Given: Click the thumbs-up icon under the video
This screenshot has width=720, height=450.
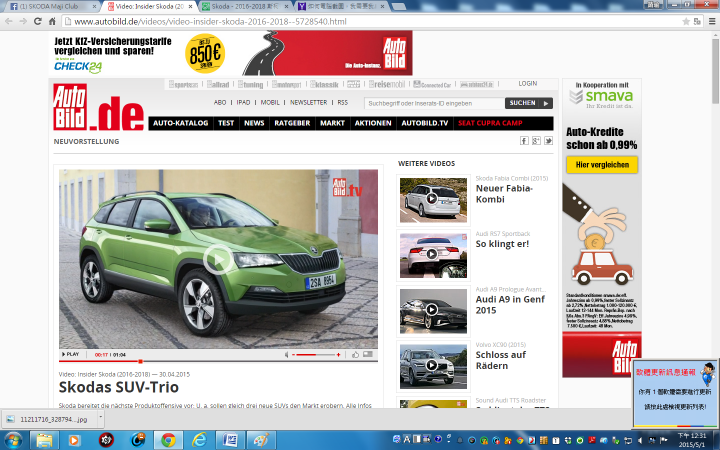Looking at the screenshot, I should [x=355, y=354].
